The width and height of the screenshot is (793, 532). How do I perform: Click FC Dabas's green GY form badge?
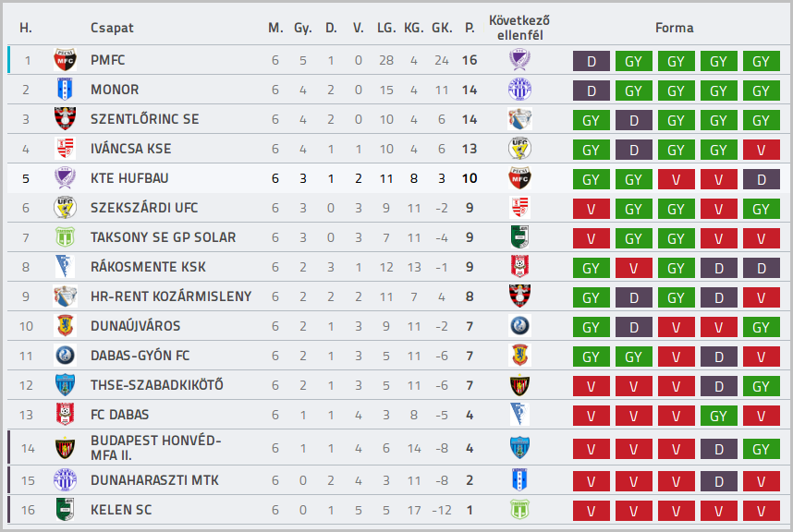tap(719, 416)
